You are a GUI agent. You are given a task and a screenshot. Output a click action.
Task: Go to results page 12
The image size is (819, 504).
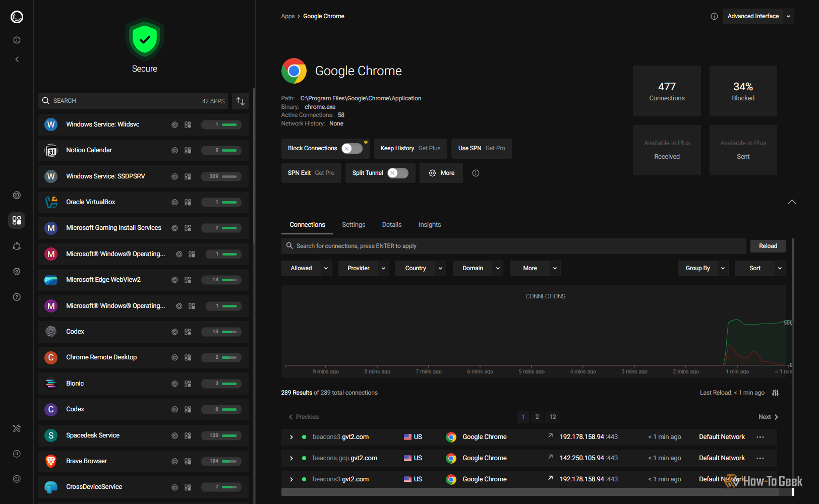(553, 417)
